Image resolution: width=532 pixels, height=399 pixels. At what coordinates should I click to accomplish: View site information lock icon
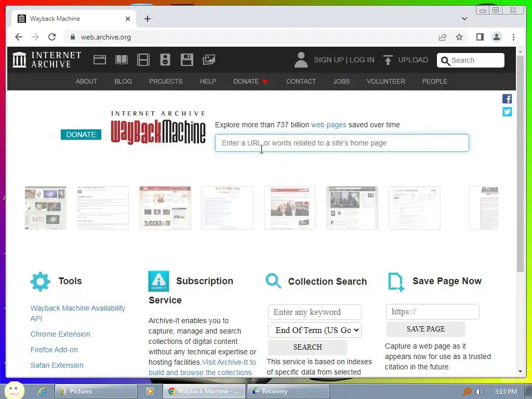coord(72,37)
